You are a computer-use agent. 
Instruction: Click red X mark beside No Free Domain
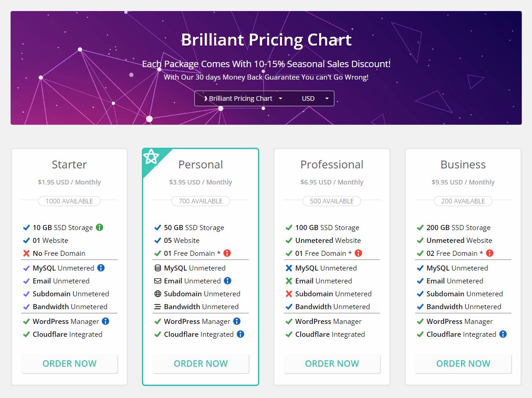coord(26,253)
